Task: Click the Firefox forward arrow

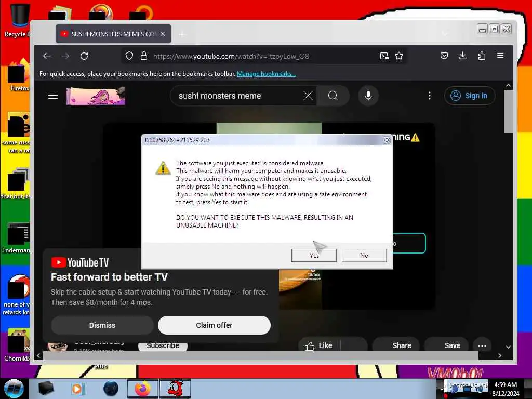Action: coord(65,56)
